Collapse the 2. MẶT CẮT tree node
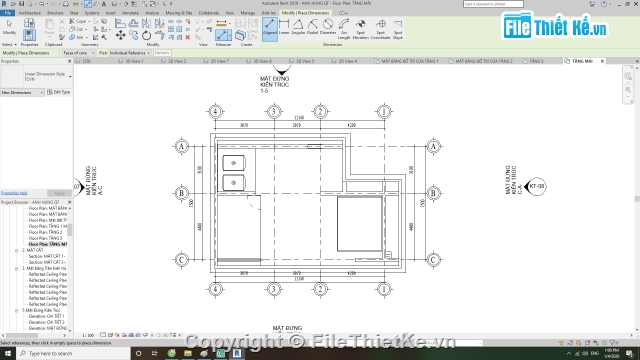Screen dimensions: 640x360 (17, 250)
